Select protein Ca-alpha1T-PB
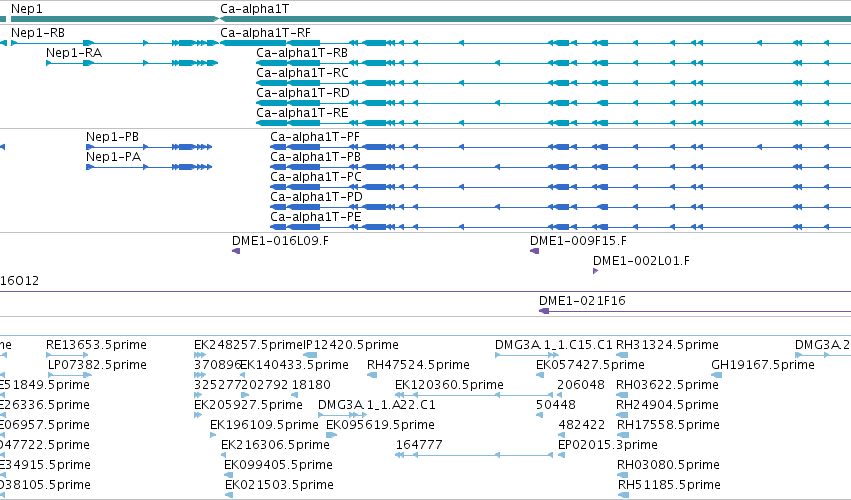This screenshot has width=851, height=500. click(x=315, y=157)
